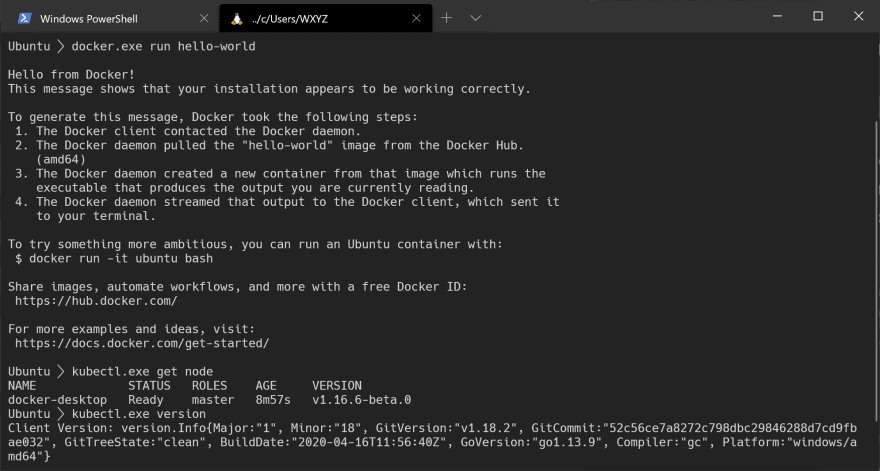Switch to the Windows PowerShell tab

111,19
